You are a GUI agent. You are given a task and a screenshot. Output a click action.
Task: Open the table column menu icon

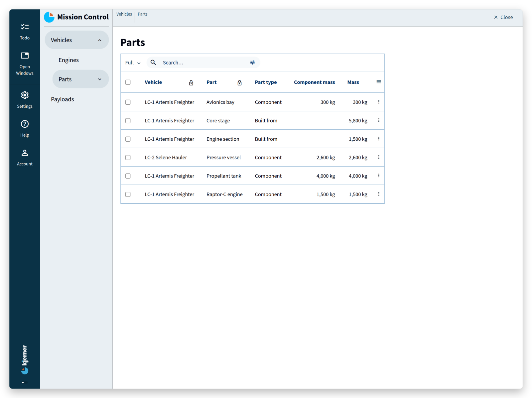coord(379,82)
